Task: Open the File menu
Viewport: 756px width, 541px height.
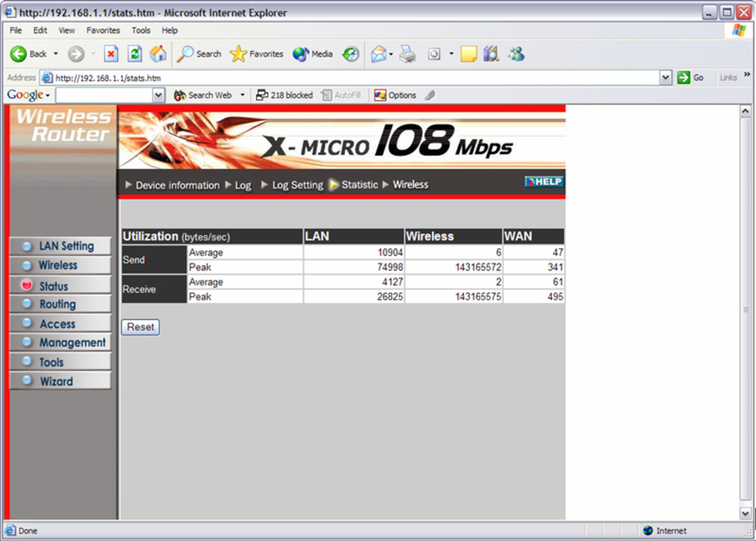Action: [x=16, y=30]
